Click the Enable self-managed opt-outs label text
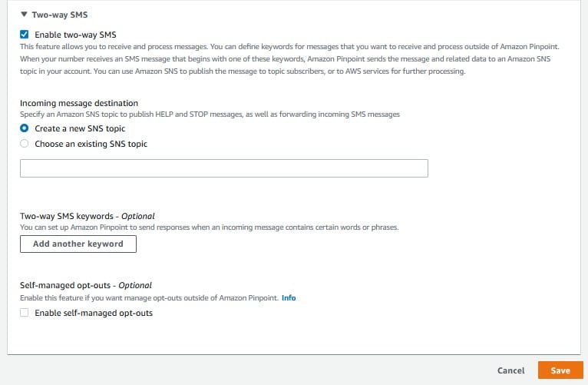This screenshot has width=588, height=385. point(94,313)
